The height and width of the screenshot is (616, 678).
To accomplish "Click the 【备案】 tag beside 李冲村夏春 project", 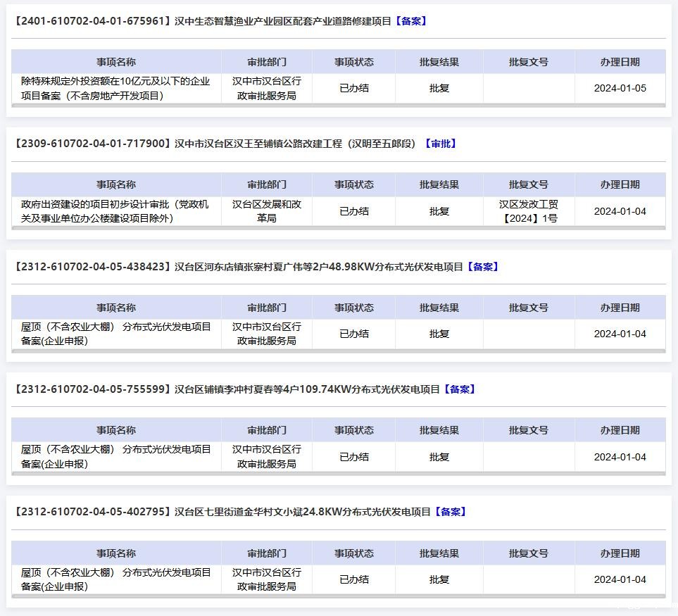I will coord(459,389).
